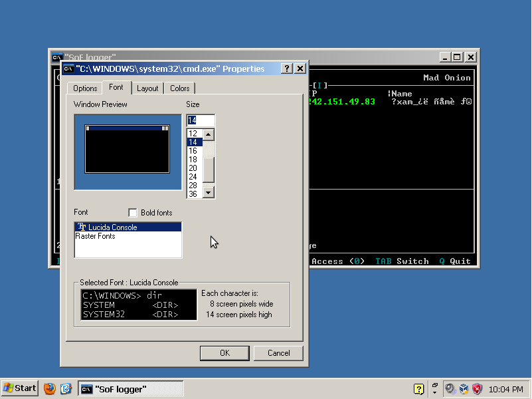Click the question mark help button in Properties
This screenshot has height=399, width=532.
pos(287,68)
